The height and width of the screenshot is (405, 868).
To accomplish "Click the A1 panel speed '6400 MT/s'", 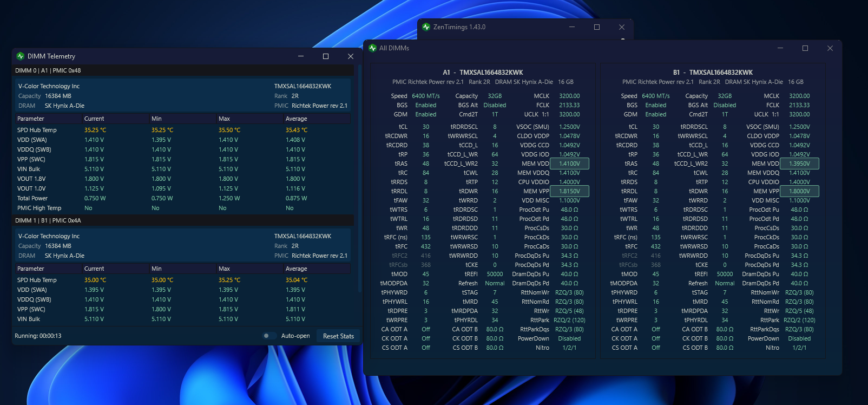I will (x=426, y=96).
